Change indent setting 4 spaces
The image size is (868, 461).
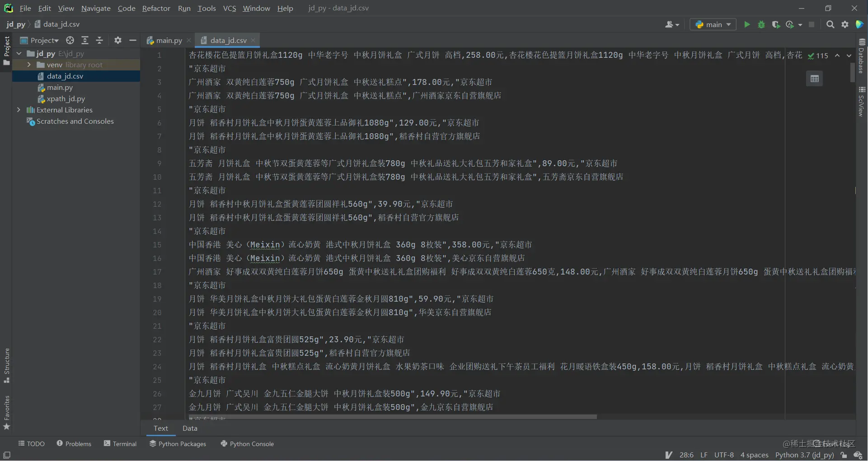[754, 455]
